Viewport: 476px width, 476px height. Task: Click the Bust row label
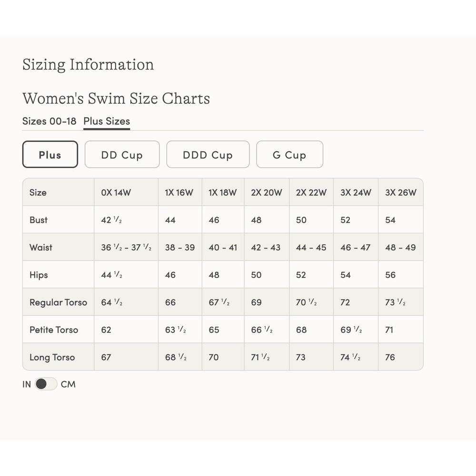39,220
